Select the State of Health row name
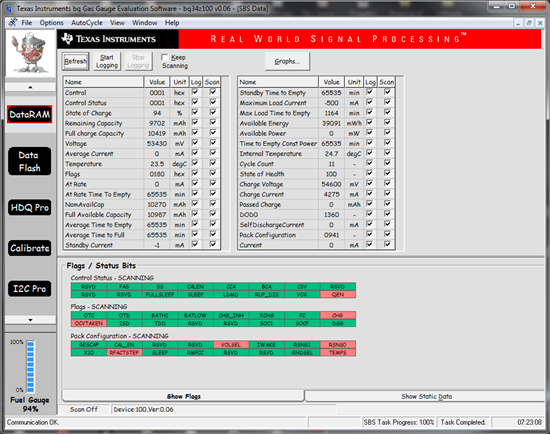The height and width of the screenshot is (434, 550). [262, 174]
